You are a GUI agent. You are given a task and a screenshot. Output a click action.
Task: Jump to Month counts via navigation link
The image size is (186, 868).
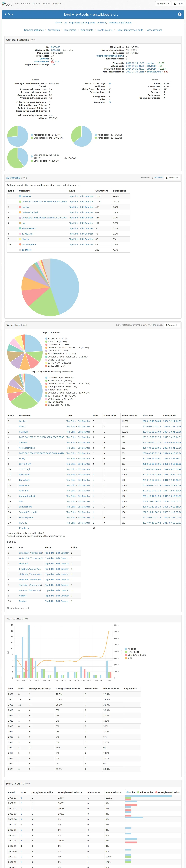tap(105, 30)
